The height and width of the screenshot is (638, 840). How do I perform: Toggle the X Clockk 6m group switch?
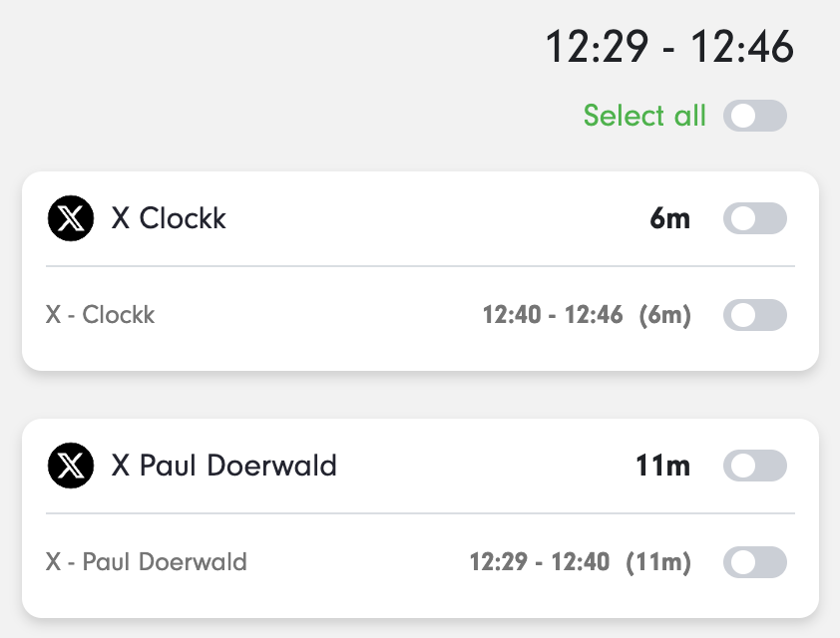click(x=755, y=218)
